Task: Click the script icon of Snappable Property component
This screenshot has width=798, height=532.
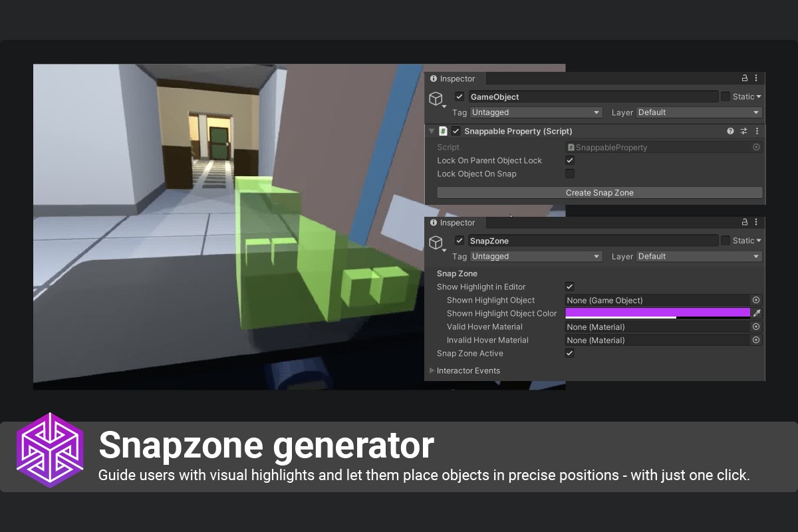Action: (444, 131)
